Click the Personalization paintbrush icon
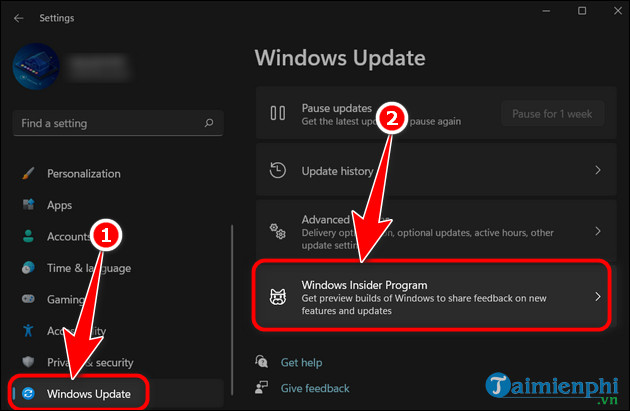630x411 pixels. (28, 173)
